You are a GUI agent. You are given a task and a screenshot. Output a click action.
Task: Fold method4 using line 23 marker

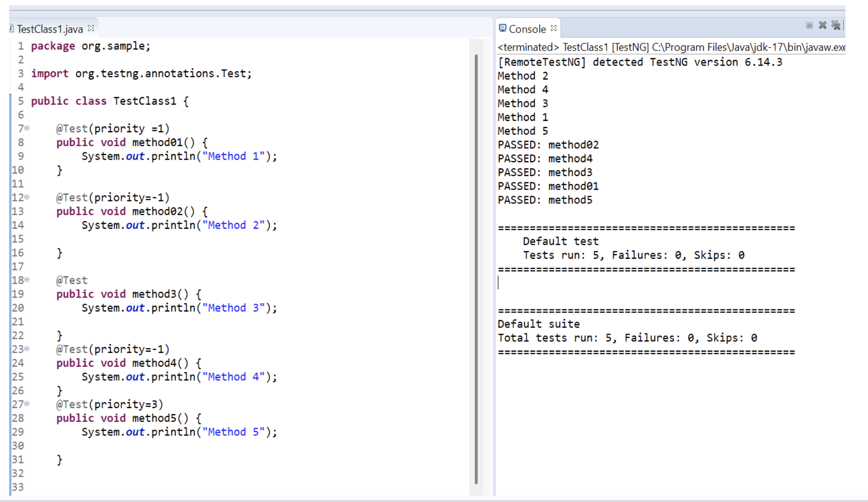(27, 349)
